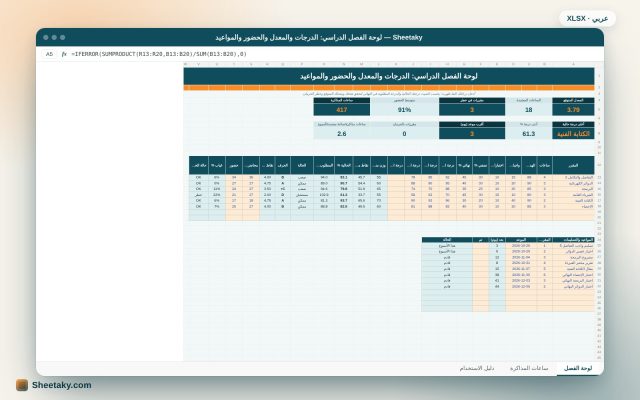
Task: Select the 91% attendance average value
Action: [404, 110]
